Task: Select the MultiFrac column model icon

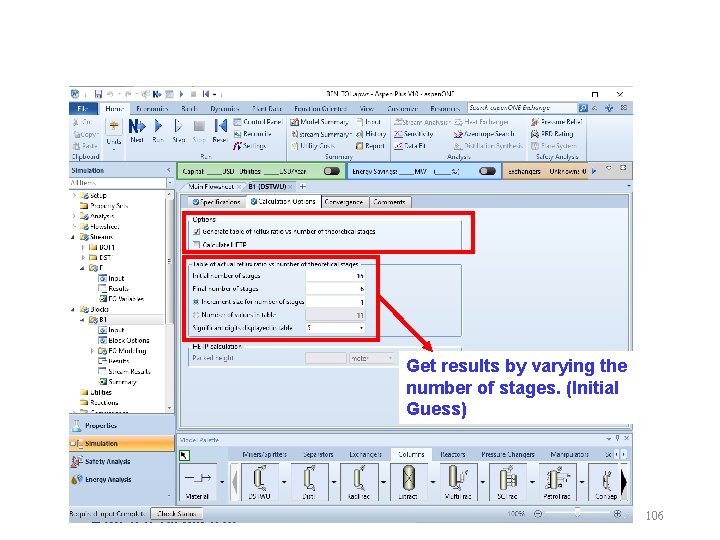Action: 458,482
